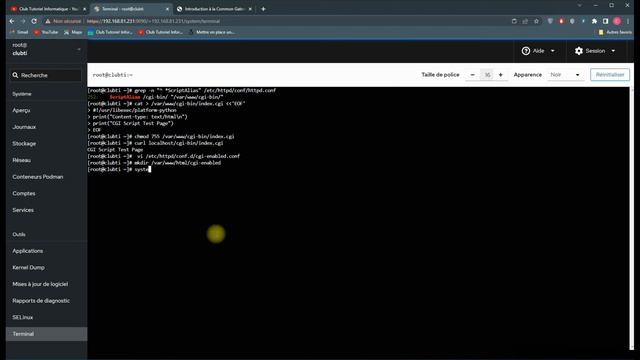640x360 pixels.
Task: Reload the page with the refresh icon
Action: (34, 21)
